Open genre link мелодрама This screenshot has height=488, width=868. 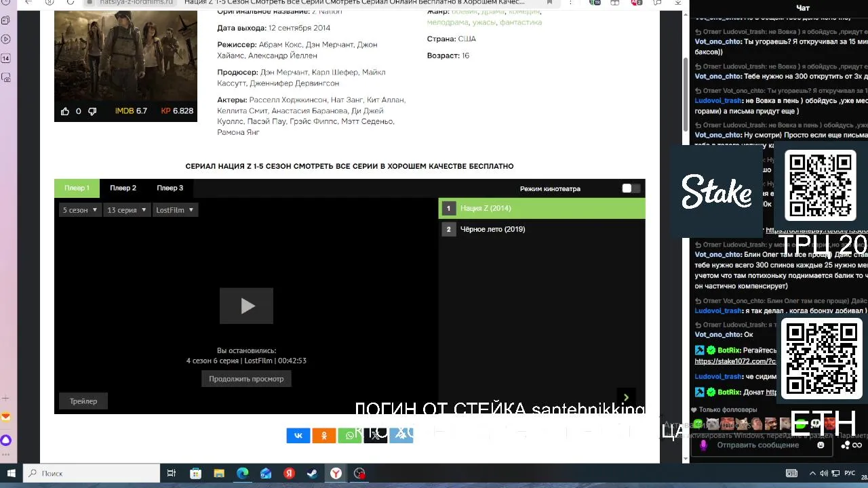447,22
